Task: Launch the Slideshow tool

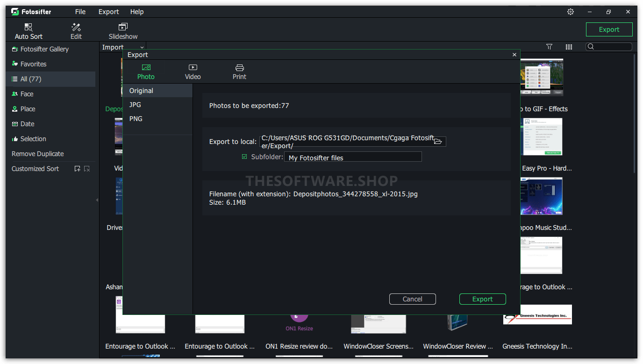Action: 123,31
